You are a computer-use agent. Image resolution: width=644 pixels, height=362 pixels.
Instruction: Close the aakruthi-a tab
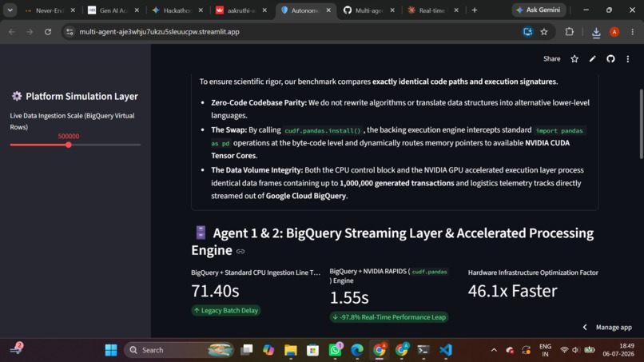(x=264, y=10)
